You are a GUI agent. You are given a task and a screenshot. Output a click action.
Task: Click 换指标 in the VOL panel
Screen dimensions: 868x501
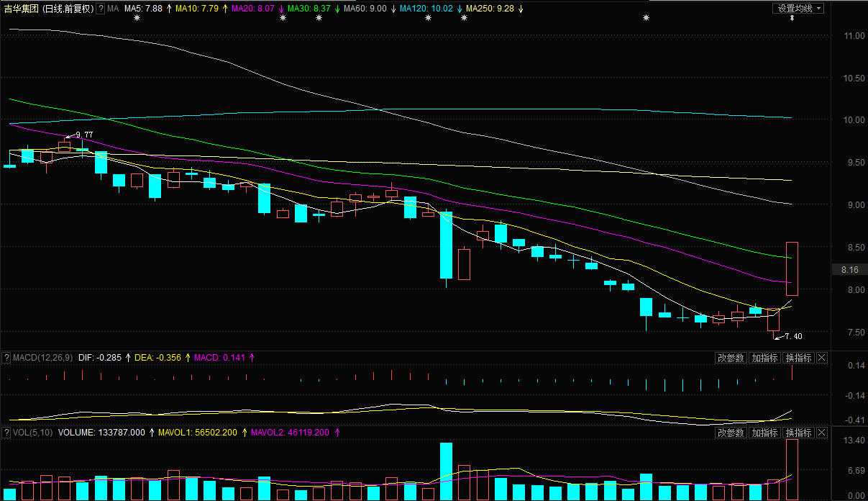coord(798,433)
